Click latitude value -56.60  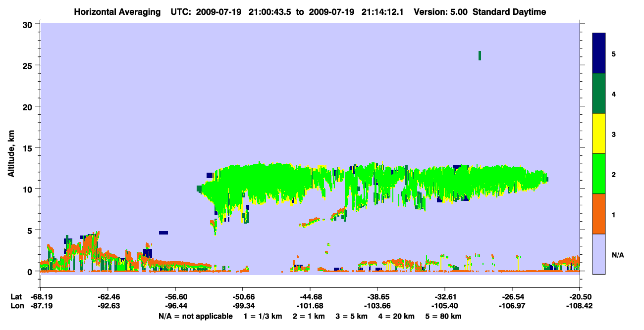point(175,297)
